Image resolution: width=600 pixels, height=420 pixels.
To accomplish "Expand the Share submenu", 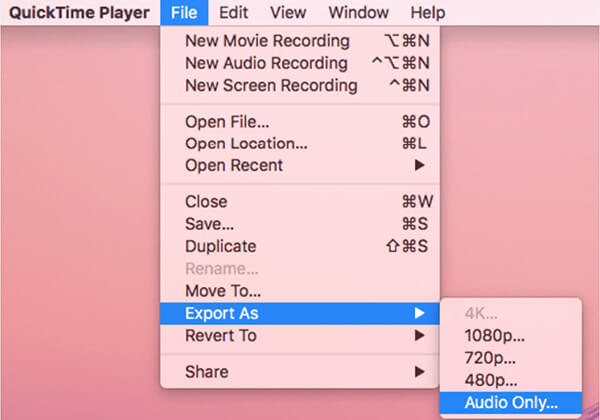I will click(300, 372).
